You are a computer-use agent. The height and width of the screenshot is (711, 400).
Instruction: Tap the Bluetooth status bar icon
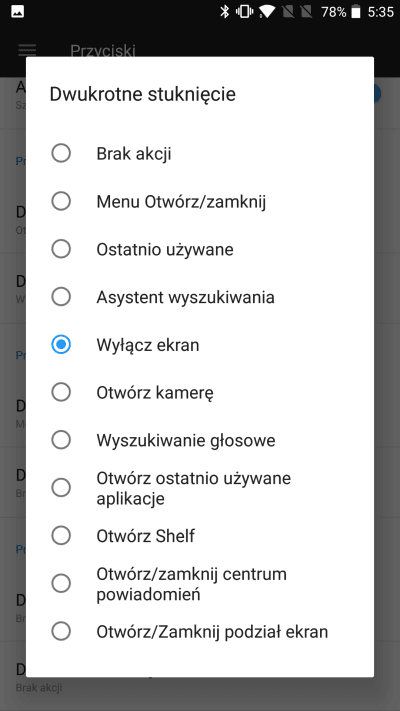(224, 12)
